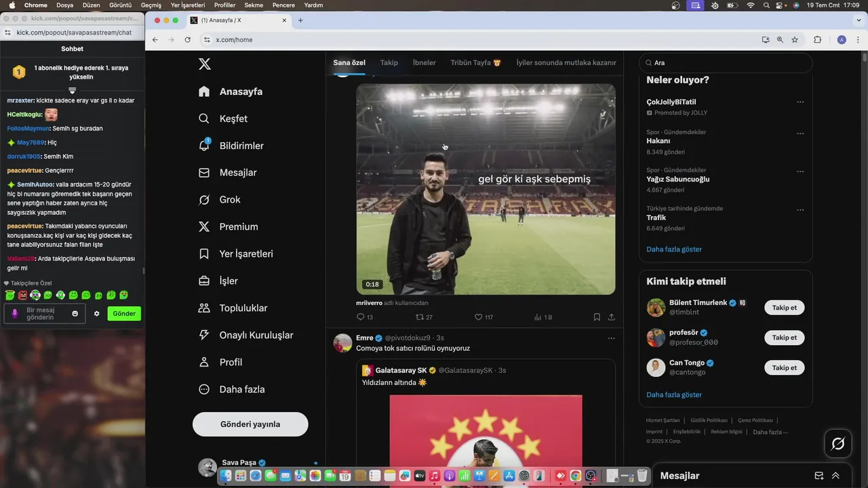Open Onaylı Kuruluşlar in the sidebar
The image size is (868, 488).
point(245,335)
